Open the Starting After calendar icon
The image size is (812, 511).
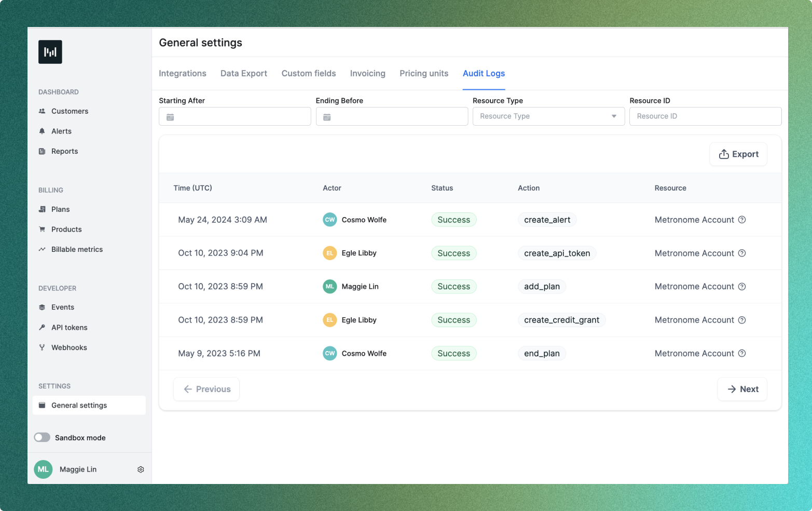coord(170,116)
